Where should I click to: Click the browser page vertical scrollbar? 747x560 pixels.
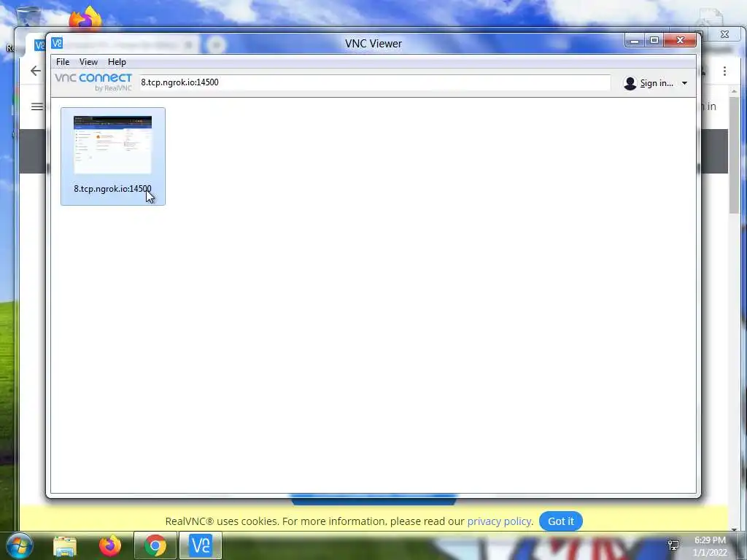(x=734, y=155)
